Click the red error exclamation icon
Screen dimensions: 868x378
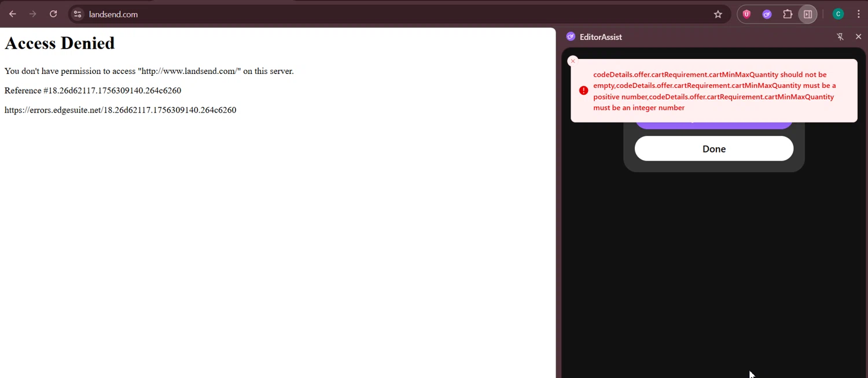pos(583,91)
